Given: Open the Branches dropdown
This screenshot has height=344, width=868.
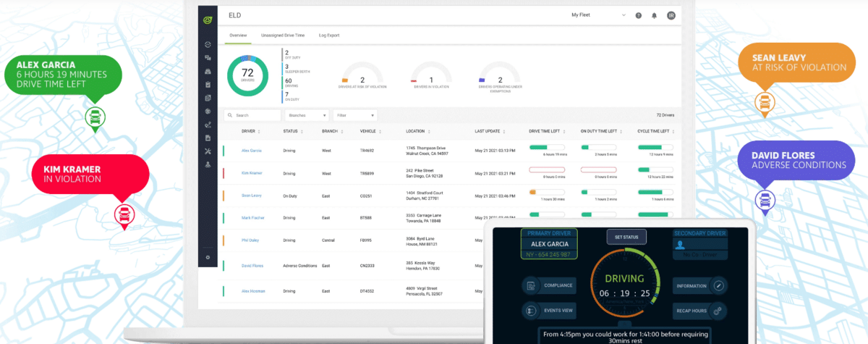Looking at the screenshot, I should pos(307,115).
